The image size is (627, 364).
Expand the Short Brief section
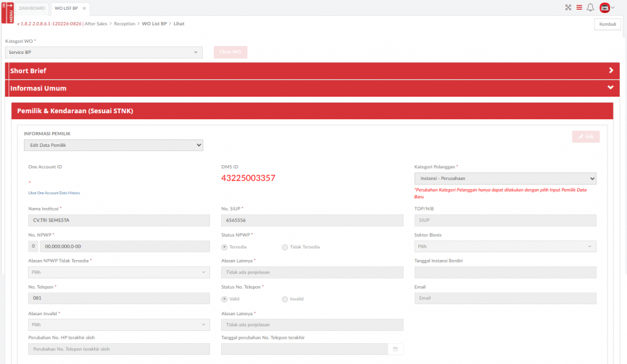point(610,70)
